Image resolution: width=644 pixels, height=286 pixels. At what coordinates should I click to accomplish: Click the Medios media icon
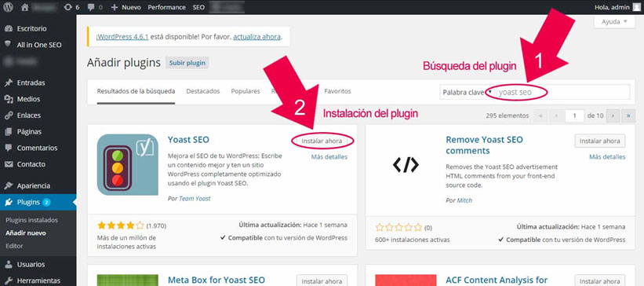pos(9,99)
